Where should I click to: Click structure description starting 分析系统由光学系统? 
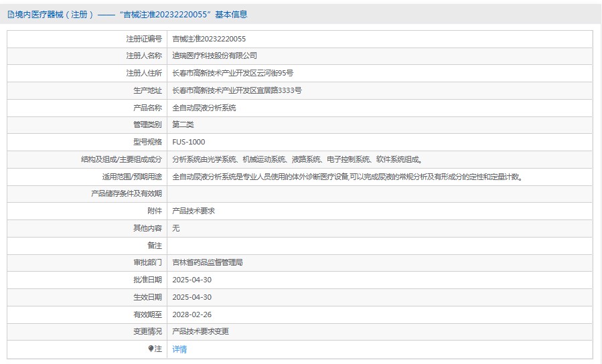tap(297, 159)
